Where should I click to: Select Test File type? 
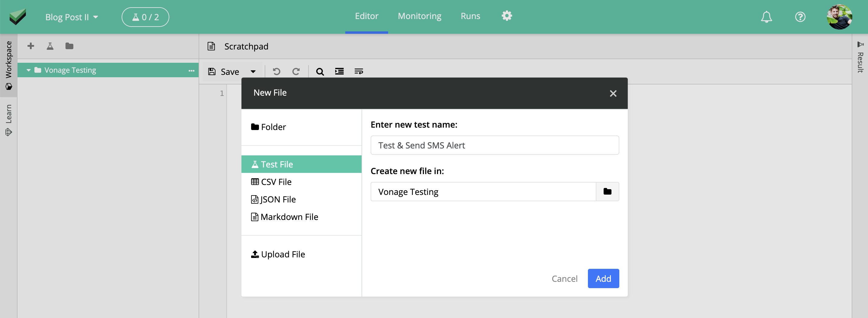click(x=301, y=164)
